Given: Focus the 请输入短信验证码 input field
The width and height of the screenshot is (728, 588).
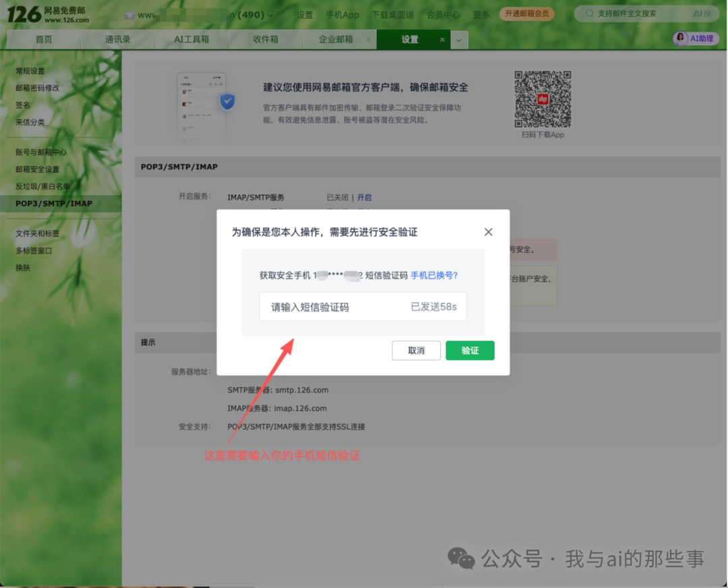Looking at the screenshot, I should (x=363, y=307).
